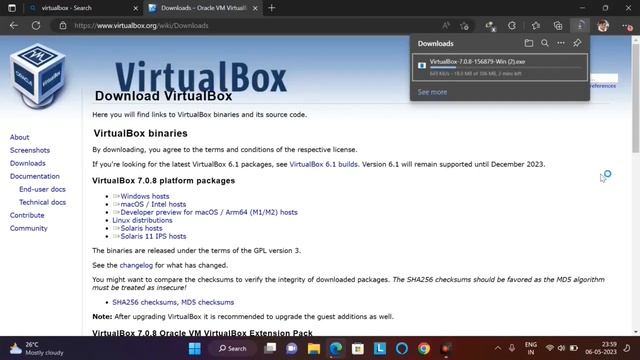Open the clock showing 23:59 06-05-2023
The width and height of the screenshot is (640, 360).
[600, 348]
